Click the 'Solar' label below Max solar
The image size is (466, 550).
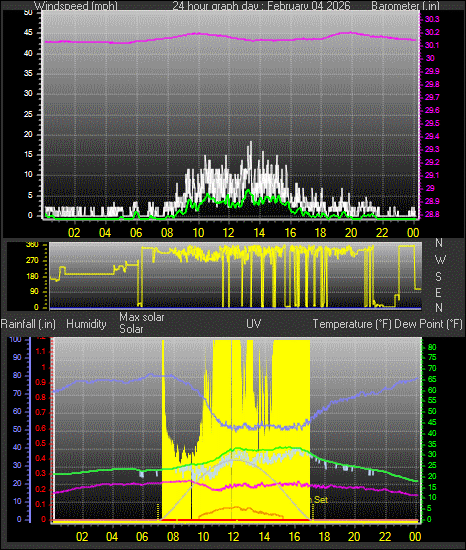tap(131, 329)
